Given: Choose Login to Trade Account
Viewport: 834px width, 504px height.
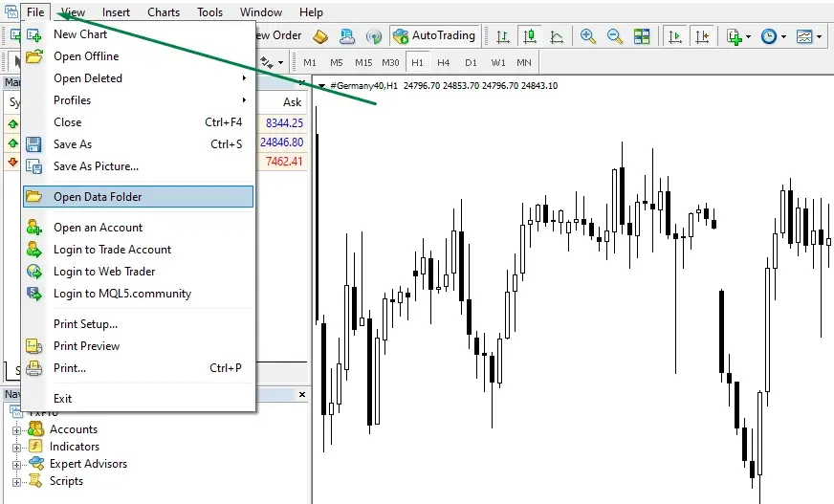Looking at the screenshot, I should (x=139, y=250).
